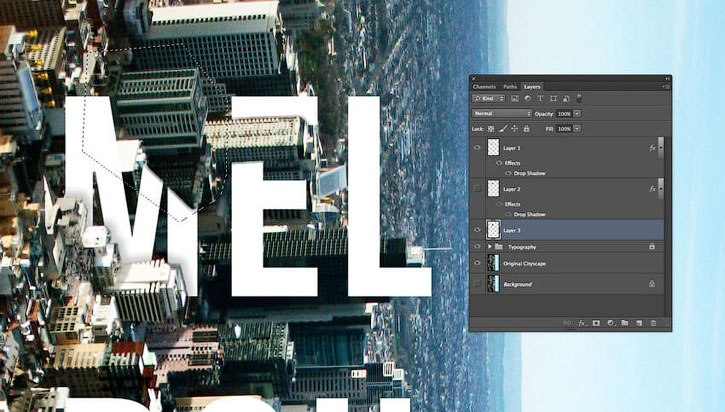Click 'Drop Shadow' effect under Layer 1
The width and height of the screenshot is (725, 412).
(529, 173)
